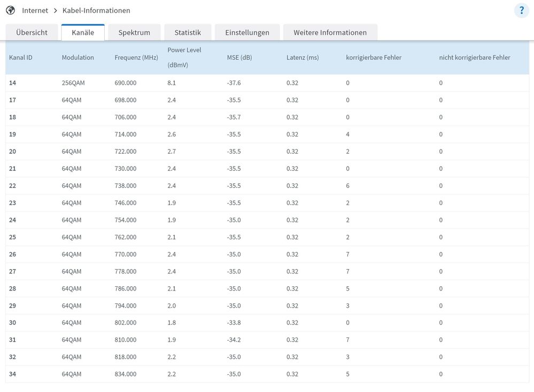Select channel ID 14 cell
The height and width of the screenshot is (392, 534).
[x=13, y=83]
